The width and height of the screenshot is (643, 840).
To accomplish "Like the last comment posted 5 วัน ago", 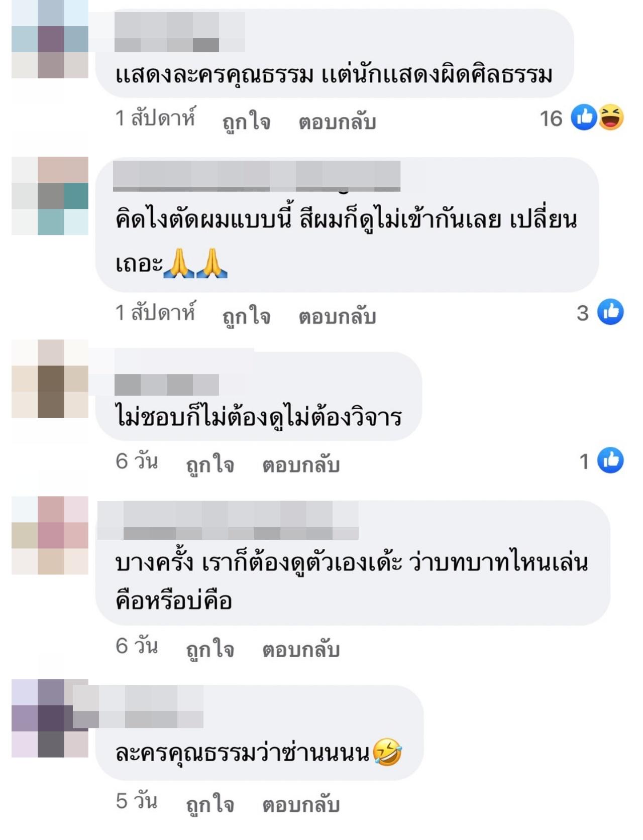I will (210, 804).
